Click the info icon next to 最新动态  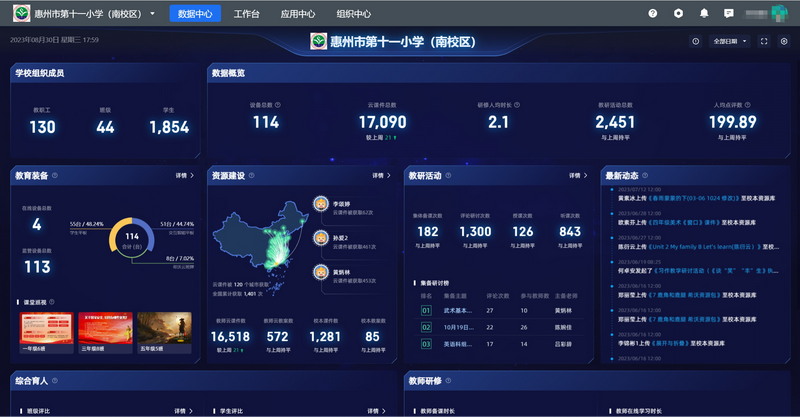pyautogui.click(x=646, y=176)
